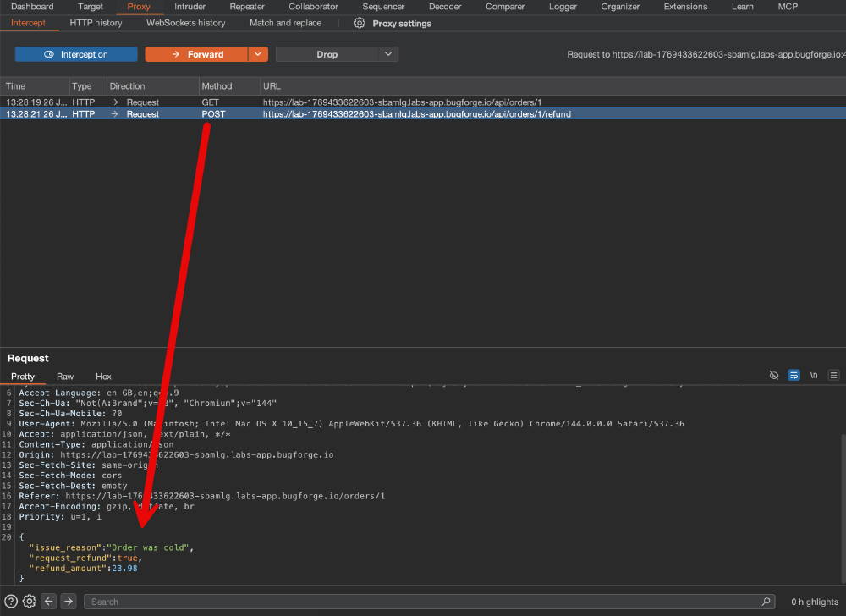Image resolution: width=846 pixels, height=616 pixels.
Task: Click the request editor vertical scrollbar
Action: (843, 509)
